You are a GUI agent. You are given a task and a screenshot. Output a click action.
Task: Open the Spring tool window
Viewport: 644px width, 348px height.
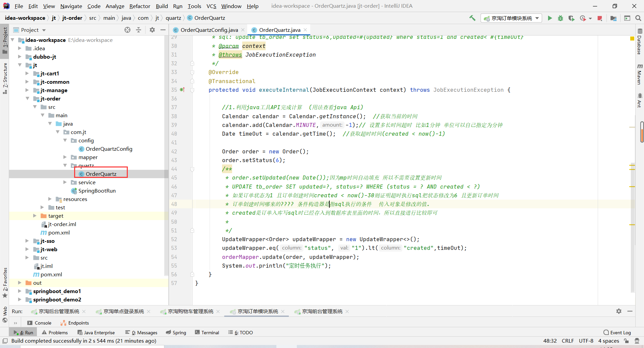click(176, 333)
